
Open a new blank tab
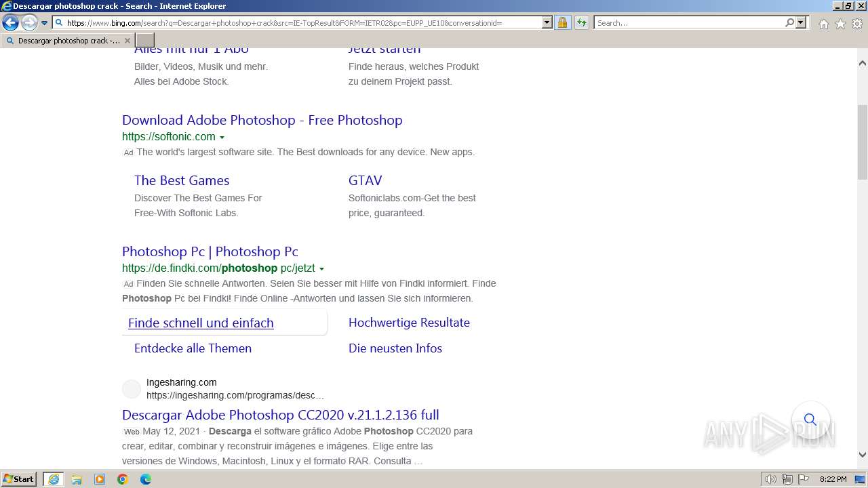[145, 41]
